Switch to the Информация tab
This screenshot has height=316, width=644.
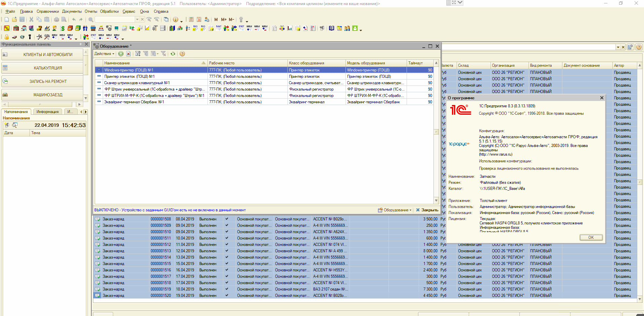tap(47, 112)
